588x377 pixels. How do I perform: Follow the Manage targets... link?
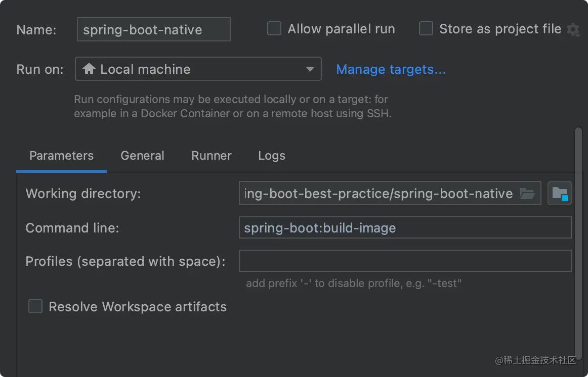[x=391, y=69]
